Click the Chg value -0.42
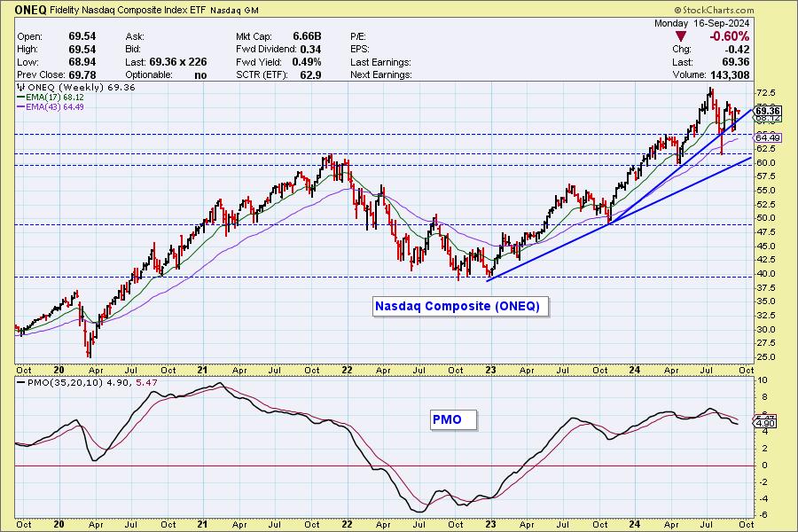Viewport: 798px width, 532px height. 736,50
